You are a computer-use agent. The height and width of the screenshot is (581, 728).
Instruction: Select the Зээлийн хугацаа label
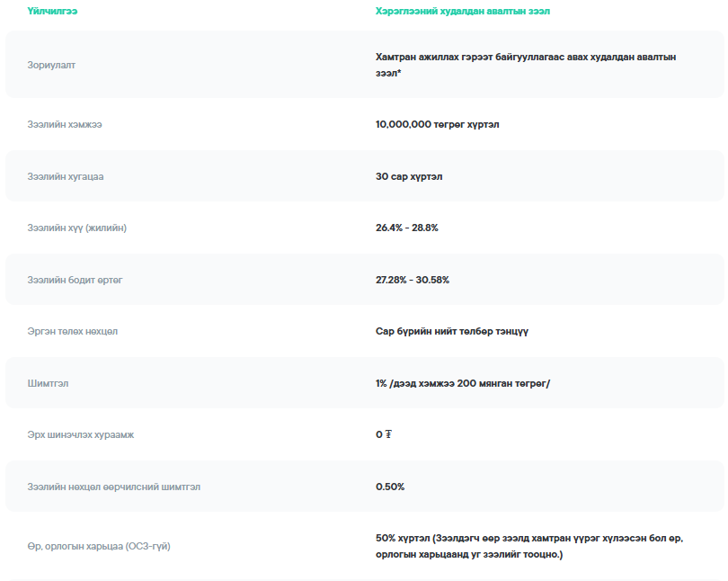(66, 176)
